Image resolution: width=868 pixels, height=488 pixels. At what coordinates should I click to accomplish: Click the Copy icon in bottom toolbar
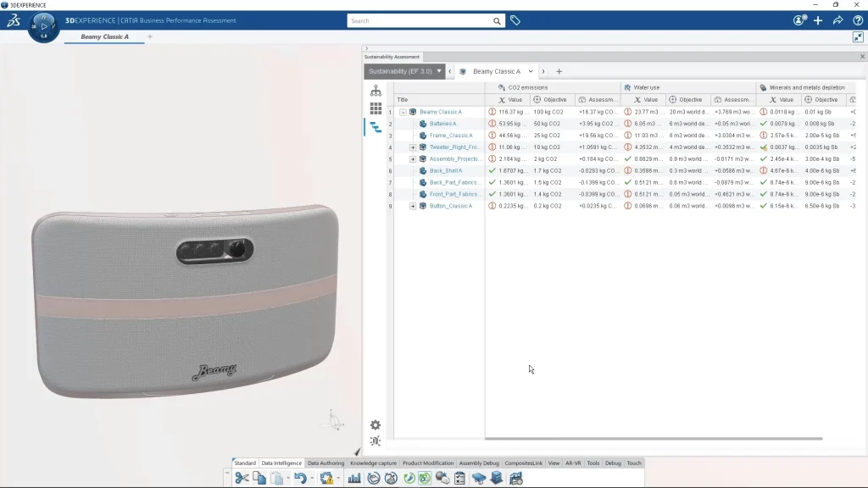pyautogui.click(x=259, y=478)
